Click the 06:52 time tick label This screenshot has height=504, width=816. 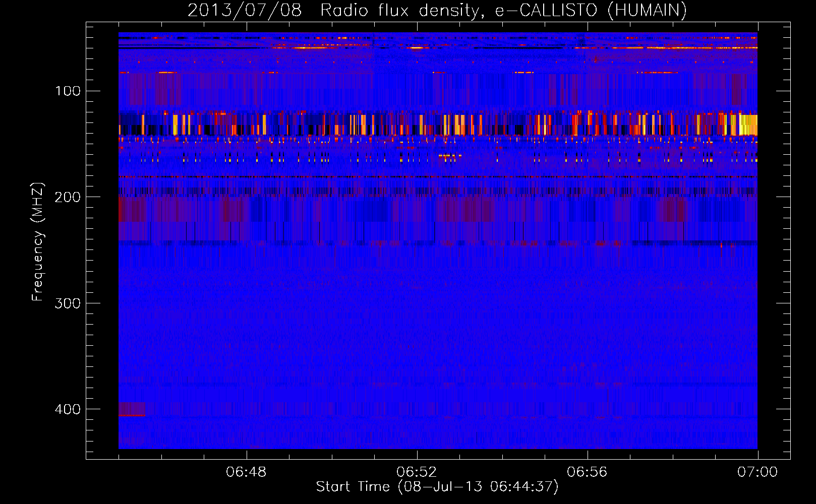(x=417, y=472)
